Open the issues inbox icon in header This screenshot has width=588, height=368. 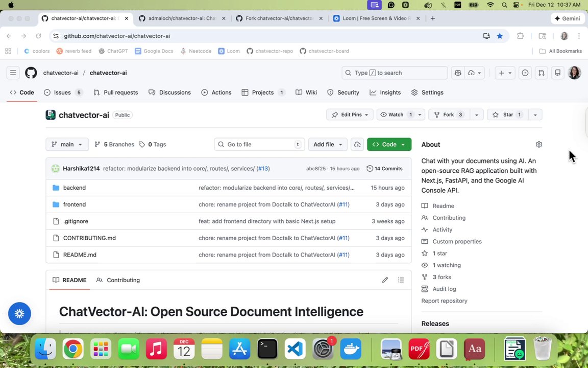pyautogui.click(x=525, y=73)
